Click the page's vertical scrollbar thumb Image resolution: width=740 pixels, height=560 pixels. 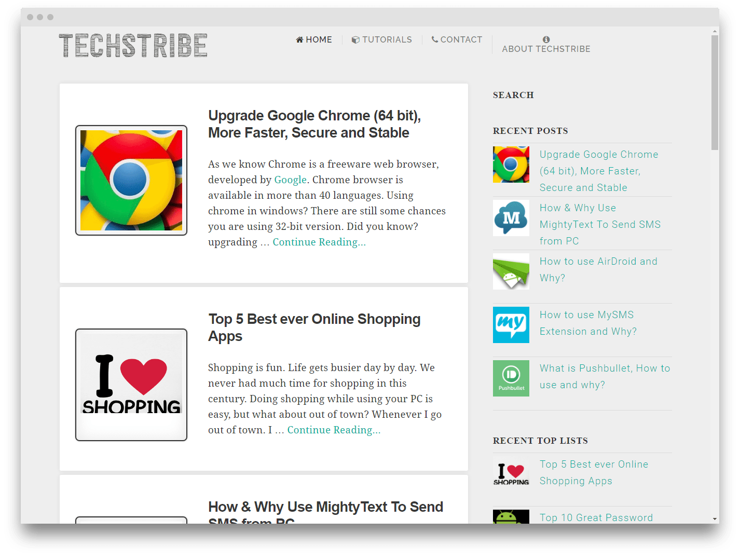715,93
